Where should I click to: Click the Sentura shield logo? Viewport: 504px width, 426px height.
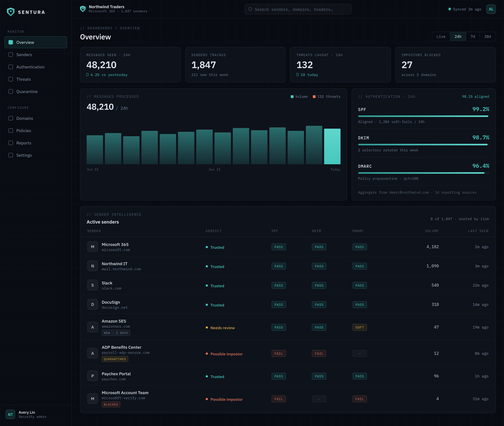point(11,12)
